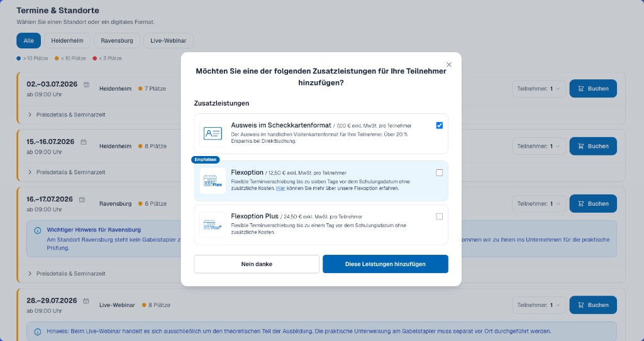
Task: Click the '7 Plätze' availability text
Action: 155,88
